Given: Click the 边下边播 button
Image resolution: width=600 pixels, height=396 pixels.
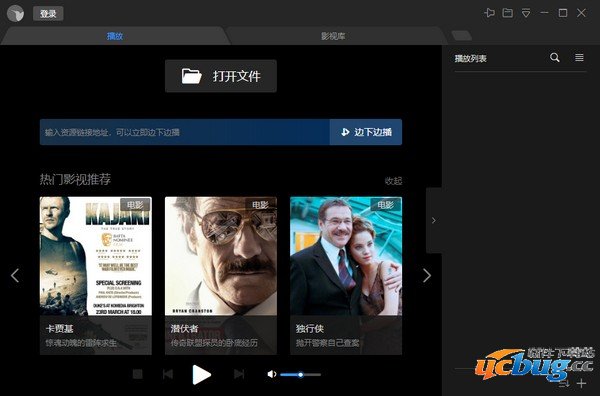Looking at the screenshot, I should (366, 132).
